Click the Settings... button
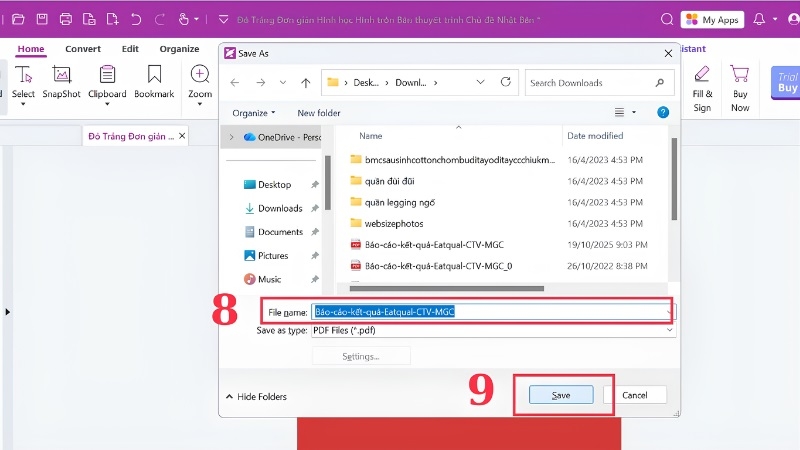This screenshot has height=450, width=800. pyautogui.click(x=361, y=356)
